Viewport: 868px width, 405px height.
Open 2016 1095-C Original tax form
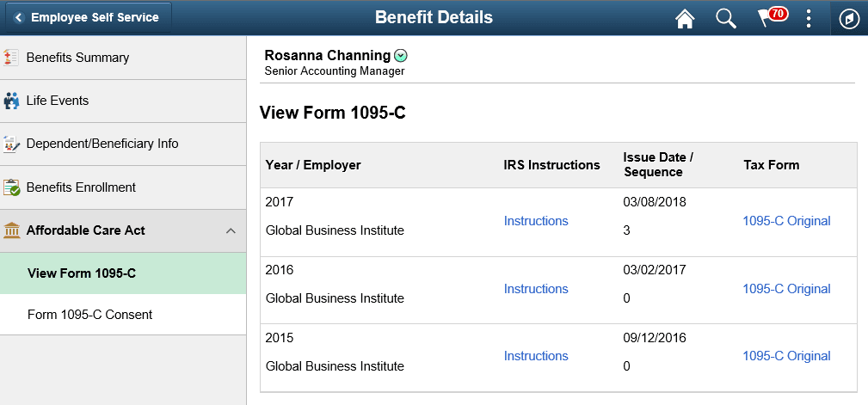coord(786,289)
